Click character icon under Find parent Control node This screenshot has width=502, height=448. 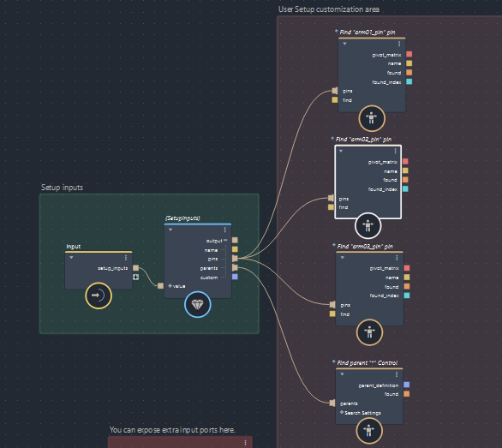(369, 430)
